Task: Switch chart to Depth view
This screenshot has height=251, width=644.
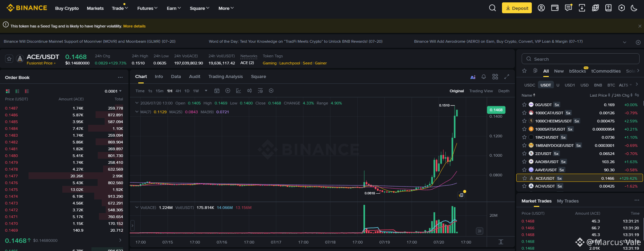Action: pyautogui.click(x=504, y=91)
